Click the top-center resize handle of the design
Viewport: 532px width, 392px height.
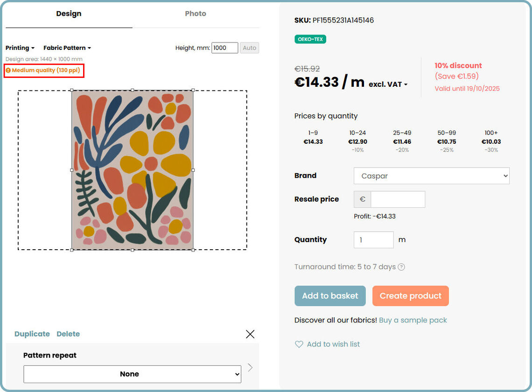coord(133,90)
